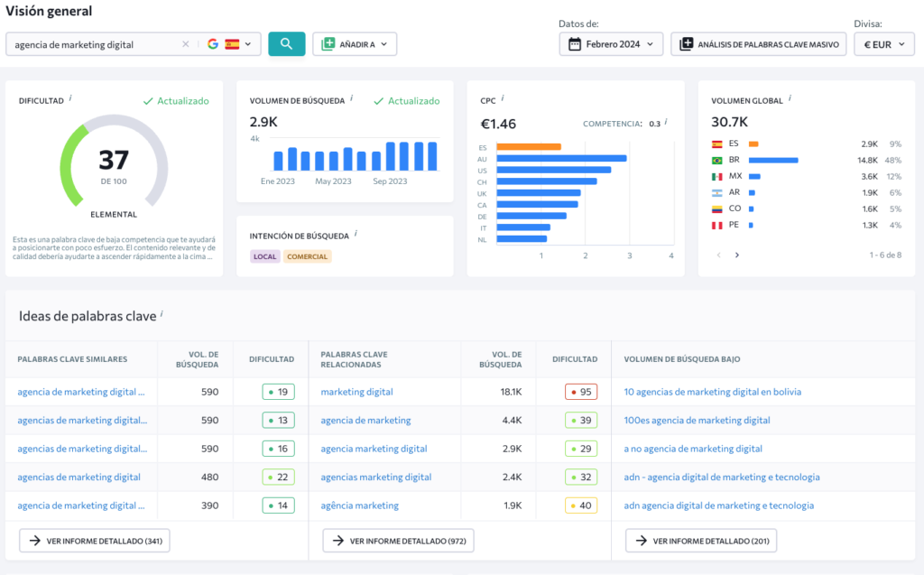Open detailed report for related keywords (972)

398,541
